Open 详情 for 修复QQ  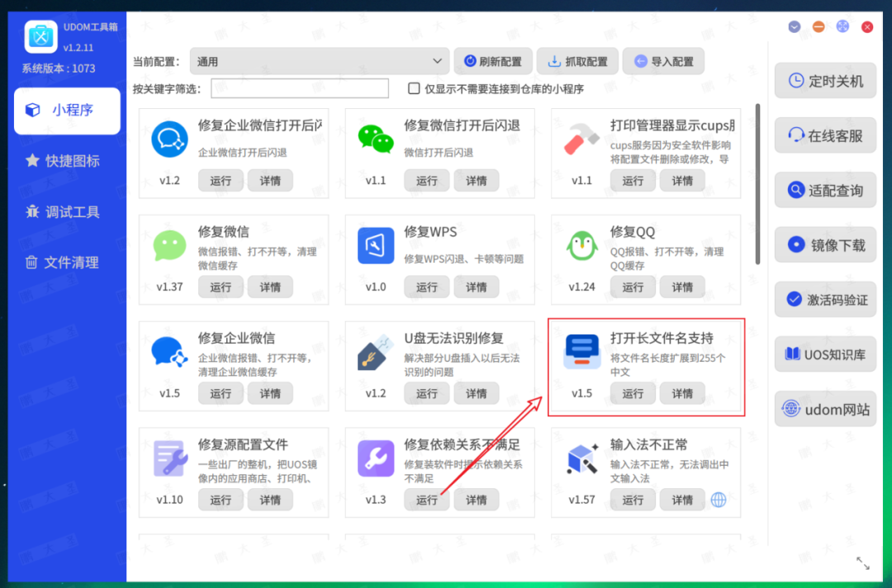coord(682,287)
